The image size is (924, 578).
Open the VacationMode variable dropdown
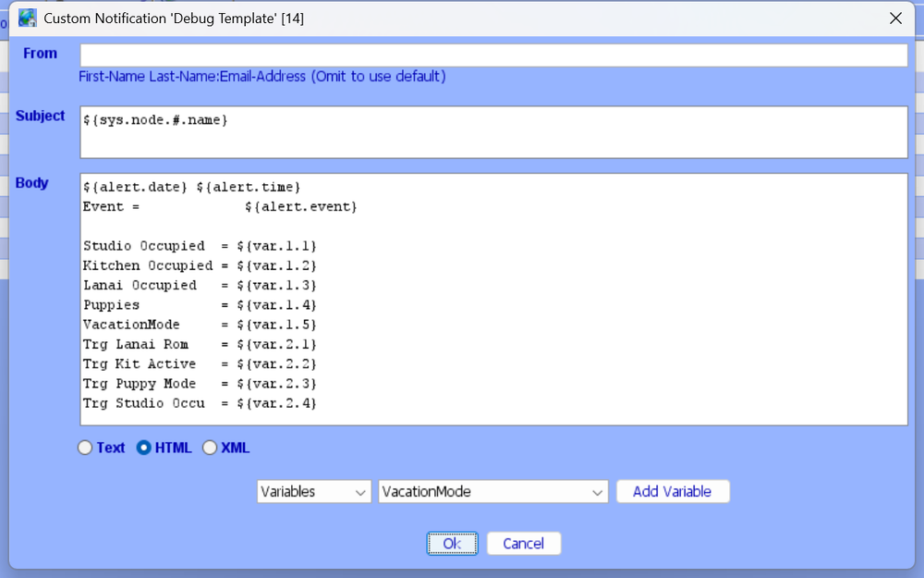pyautogui.click(x=493, y=491)
